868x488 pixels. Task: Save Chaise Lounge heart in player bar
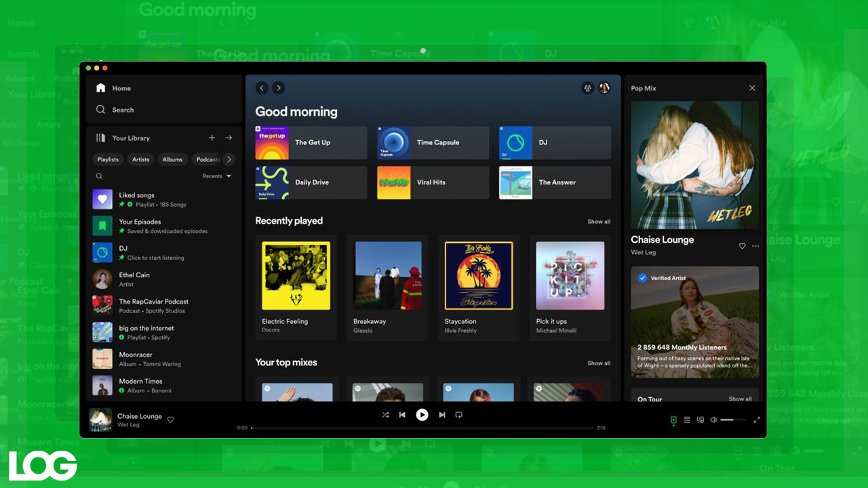(x=170, y=420)
